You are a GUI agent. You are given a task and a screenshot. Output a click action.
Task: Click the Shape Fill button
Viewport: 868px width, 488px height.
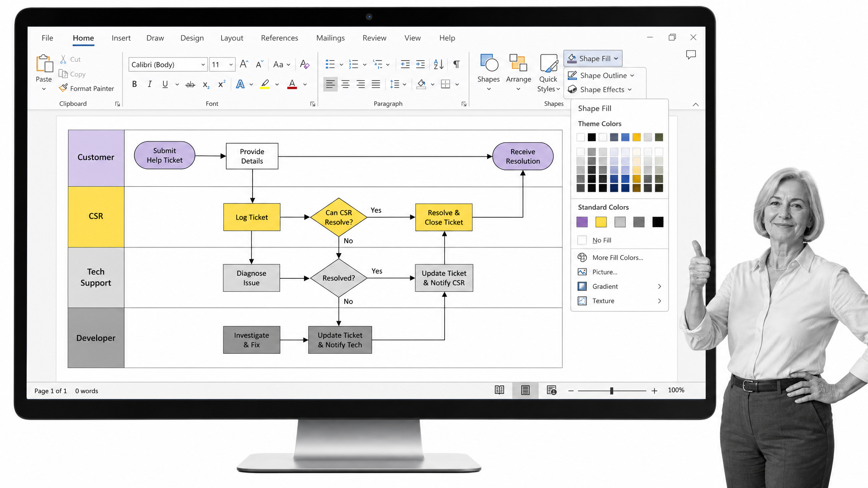click(593, 58)
